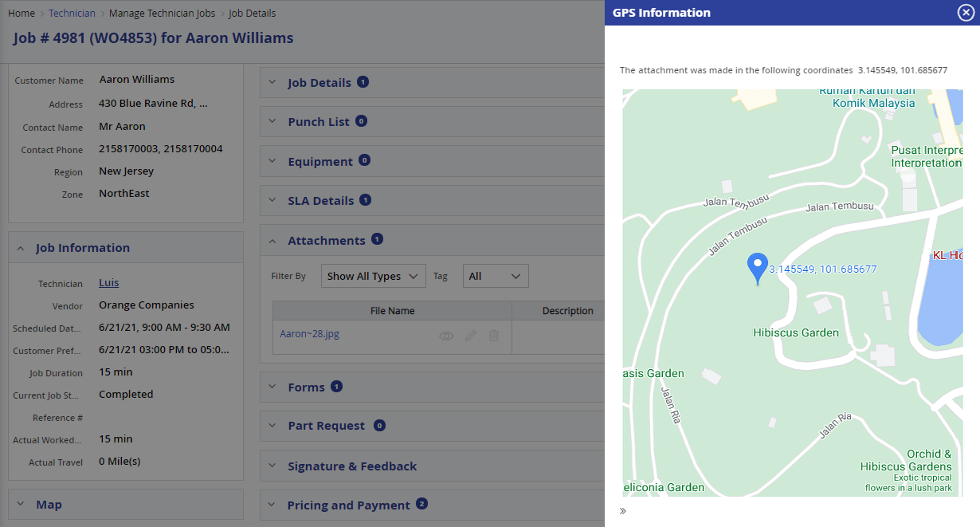Expand the SLA Details section
This screenshot has width=980, height=527.
click(x=320, y=200)
